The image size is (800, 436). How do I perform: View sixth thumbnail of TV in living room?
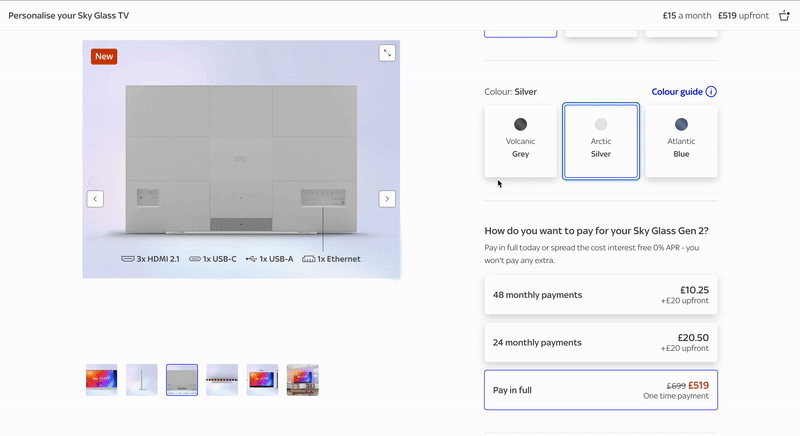coord(303,380)
